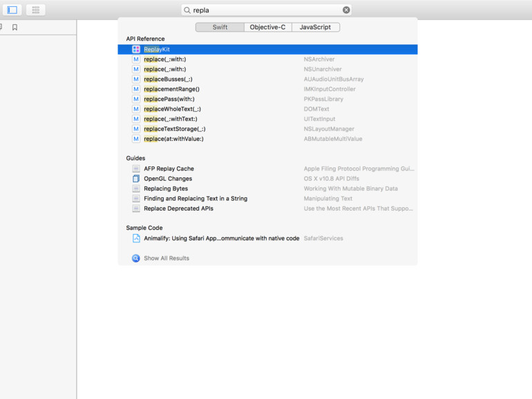Click the M icon beside replaceBusses(_:)
Image resolution: width=532 pixels, height=399 pixels.
point(136,79)
